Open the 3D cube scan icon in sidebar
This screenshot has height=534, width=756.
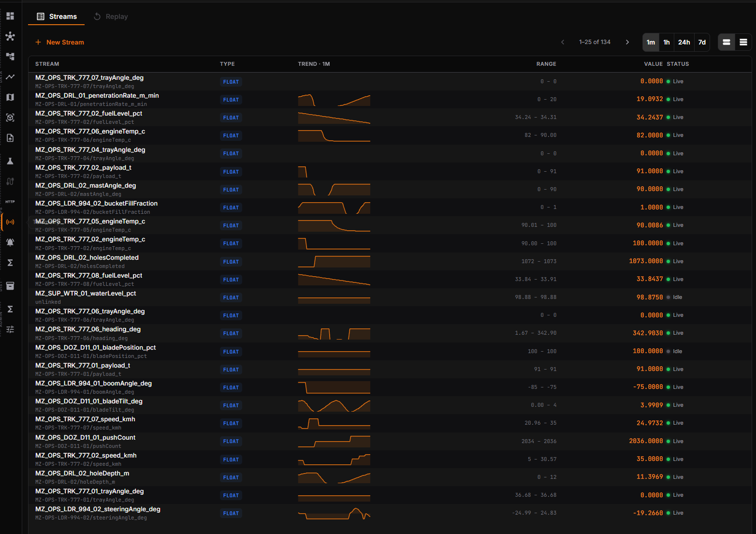click(10, 118)
